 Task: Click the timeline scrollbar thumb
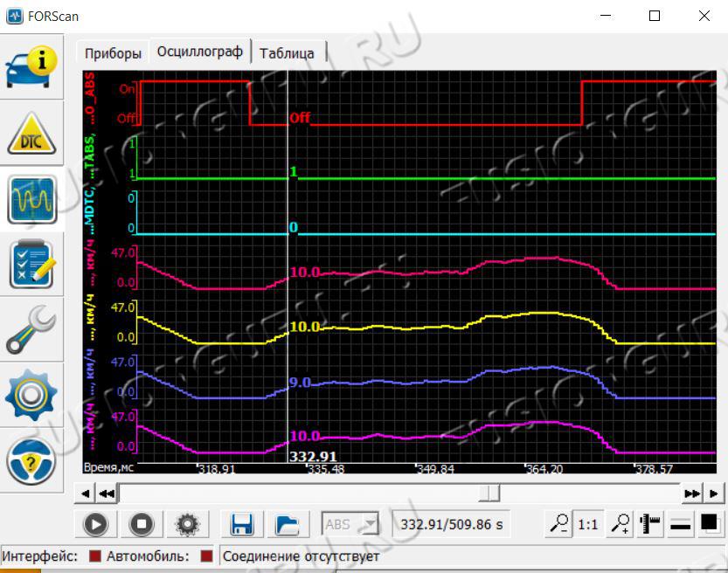coord(489,494)
